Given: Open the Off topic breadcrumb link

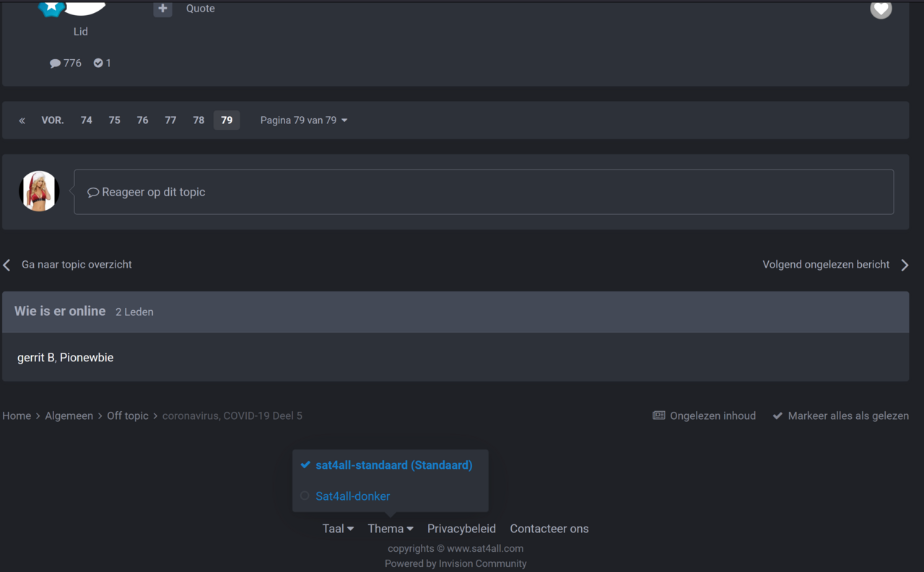Looking at the screenshot, I should pyautogui.click(x=128, y=415).
